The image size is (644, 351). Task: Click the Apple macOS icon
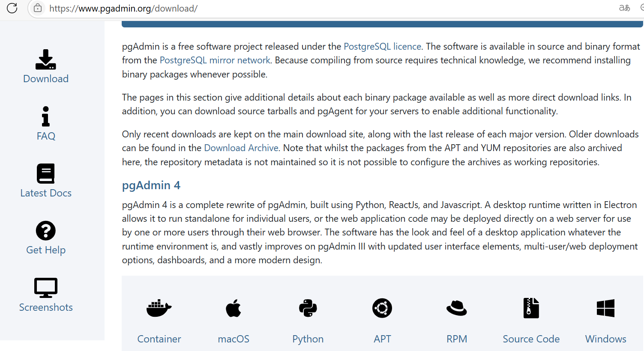pos(234,308)
